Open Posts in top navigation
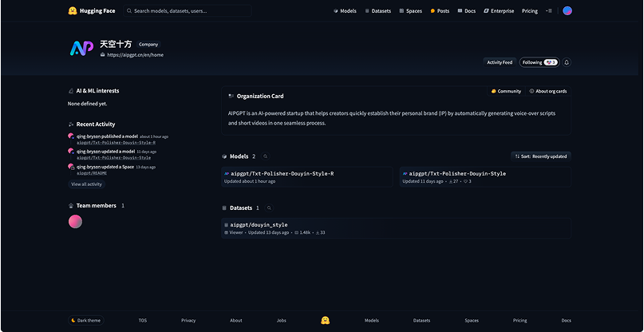The image size is (644, 332). click(440, 11)
